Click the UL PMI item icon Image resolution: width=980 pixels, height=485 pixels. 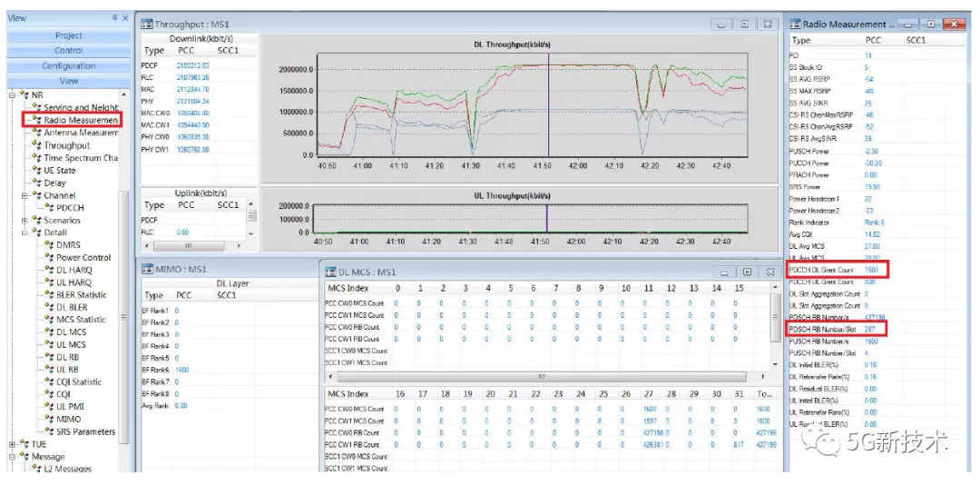click(x=49, y=406)
